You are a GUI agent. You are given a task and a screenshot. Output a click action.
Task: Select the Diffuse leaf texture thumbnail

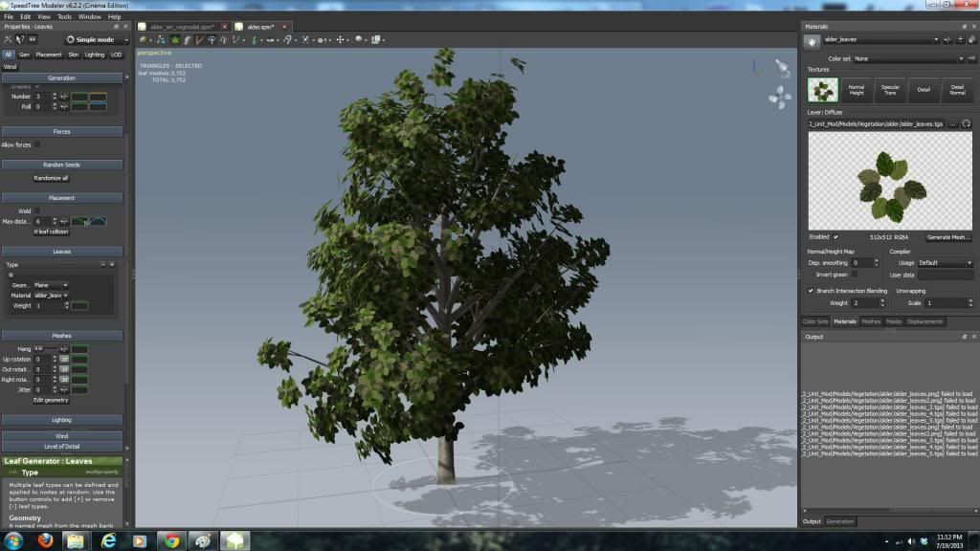coord(822,90)
